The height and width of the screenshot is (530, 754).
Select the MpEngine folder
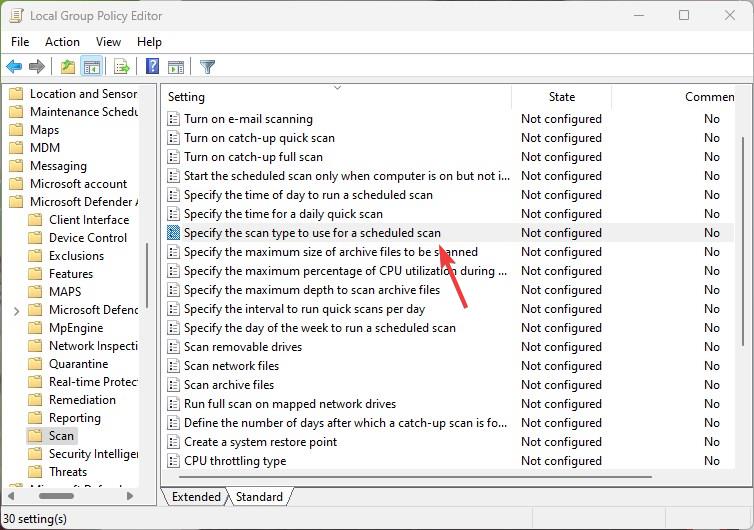click(x=76, y=328)
